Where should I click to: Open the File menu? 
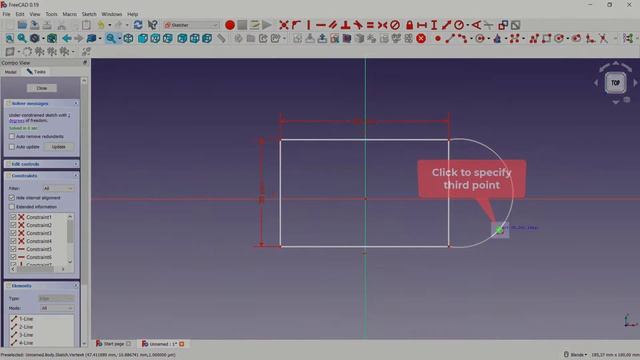(7, 14)
